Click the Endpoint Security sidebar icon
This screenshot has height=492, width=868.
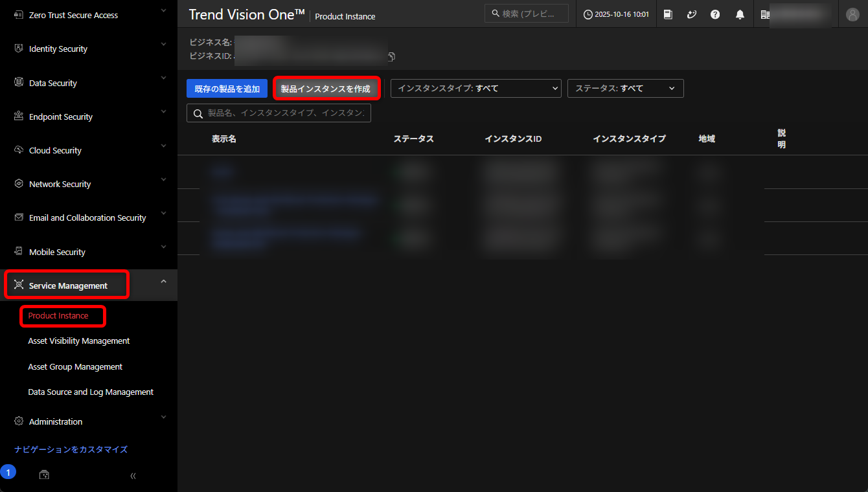18,117
